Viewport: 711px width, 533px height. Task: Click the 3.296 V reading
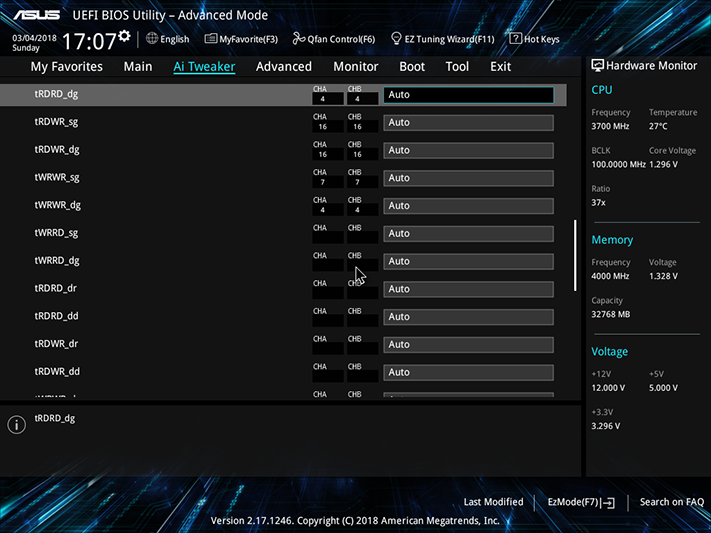(x=605, y=426)
